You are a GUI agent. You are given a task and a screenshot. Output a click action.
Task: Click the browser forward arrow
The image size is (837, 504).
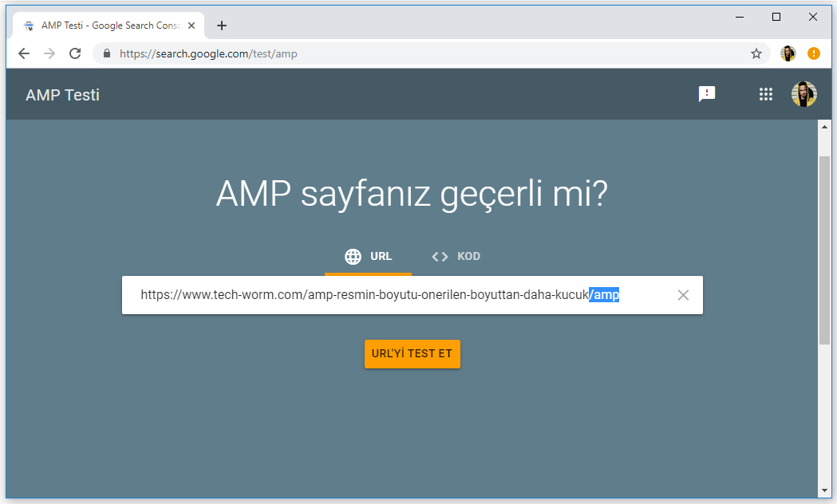pos(49,53)
